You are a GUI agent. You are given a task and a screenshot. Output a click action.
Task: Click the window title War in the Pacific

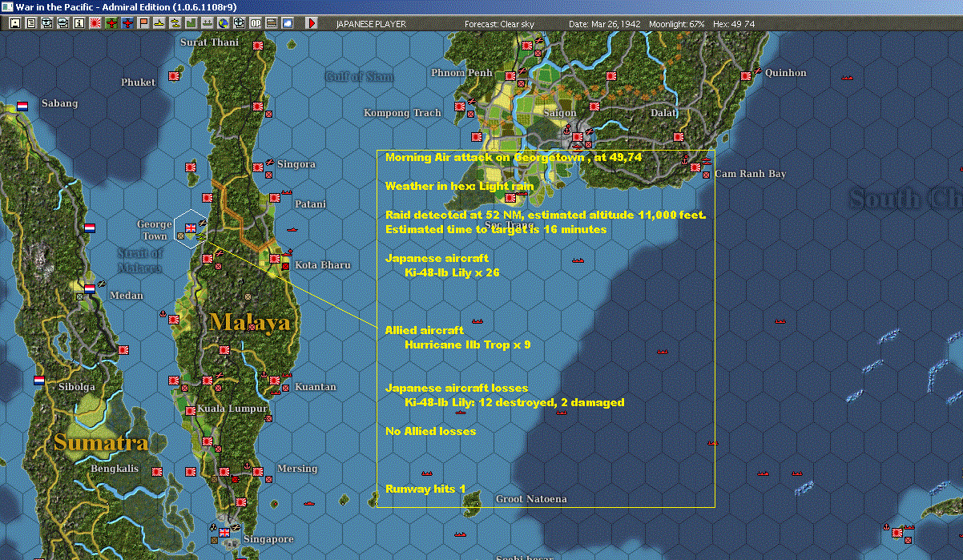[125, 6]
